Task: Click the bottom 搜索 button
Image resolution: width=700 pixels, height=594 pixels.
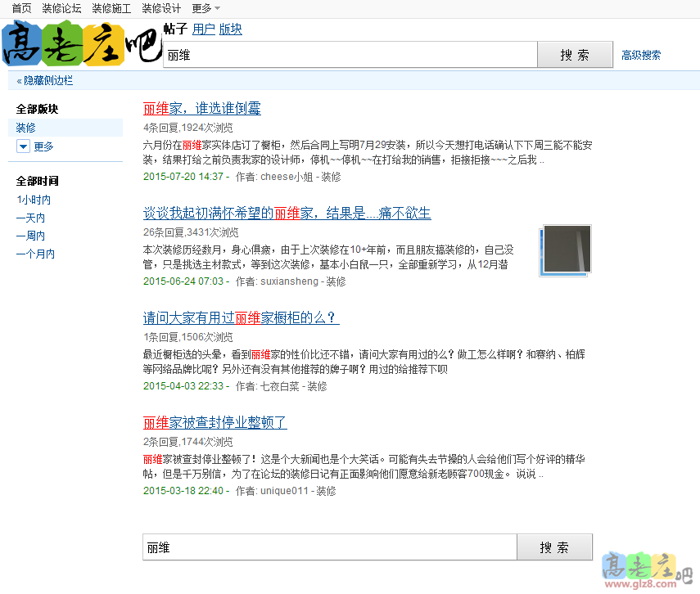Action: pos(554,547)
